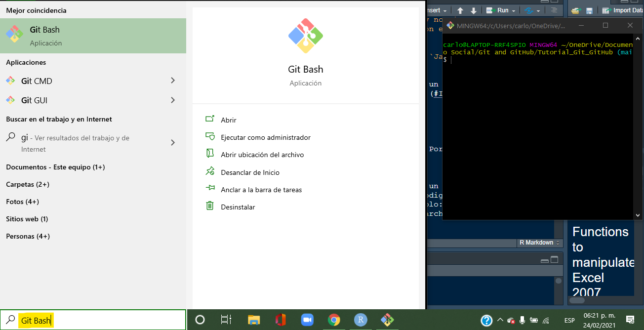The width and height of the screenshot is (644, 330).
Task: Launch Git GUI from the applications list
Action: (x=35, y=100)
